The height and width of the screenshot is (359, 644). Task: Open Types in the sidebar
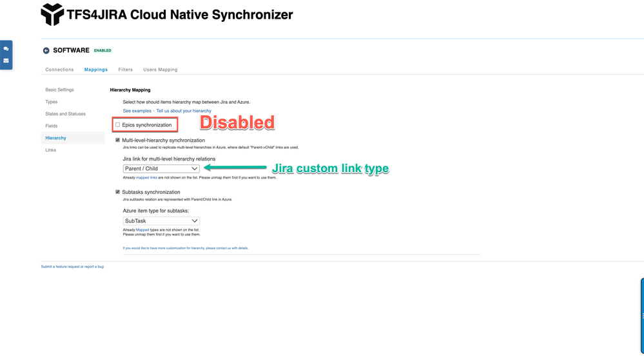pos(52,102)
